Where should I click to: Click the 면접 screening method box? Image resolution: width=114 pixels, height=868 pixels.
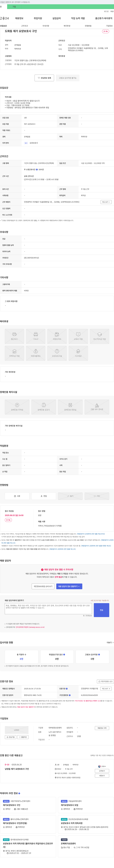[x=44, y=496]
